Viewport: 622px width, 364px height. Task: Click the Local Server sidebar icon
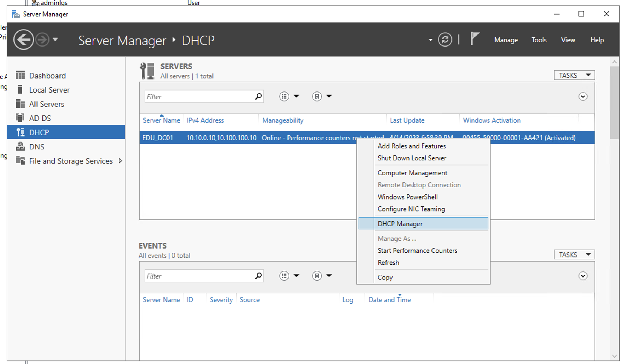(x=20, y=89)
